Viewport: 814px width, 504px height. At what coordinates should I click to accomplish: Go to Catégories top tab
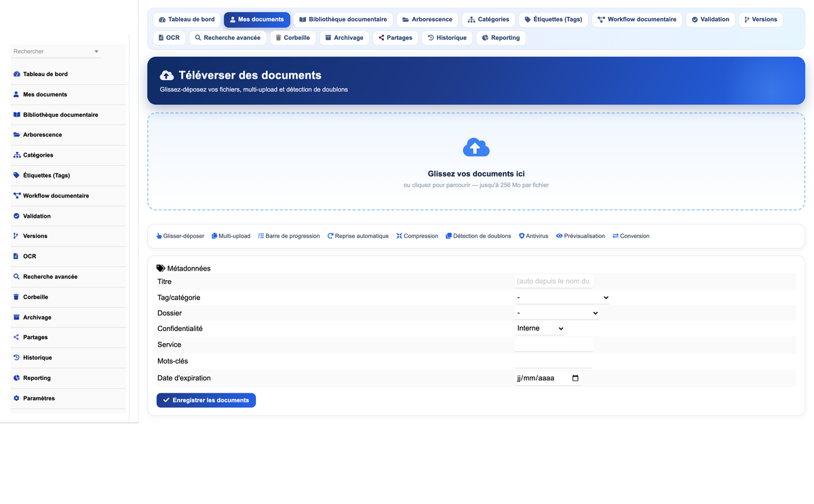(x=488, y=20)
